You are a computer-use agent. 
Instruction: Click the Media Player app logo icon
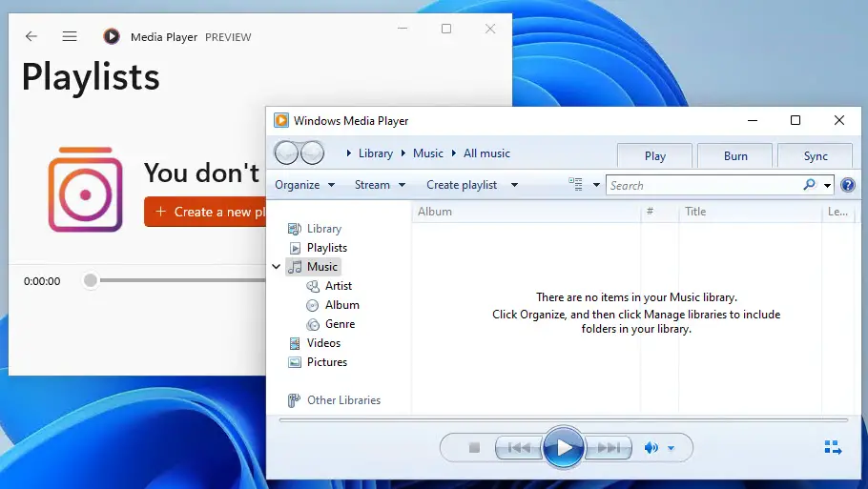tap(112, 36)
